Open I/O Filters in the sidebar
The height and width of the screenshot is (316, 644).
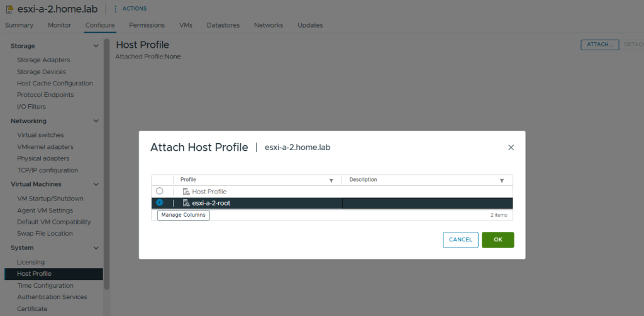(x=31, y=107)
